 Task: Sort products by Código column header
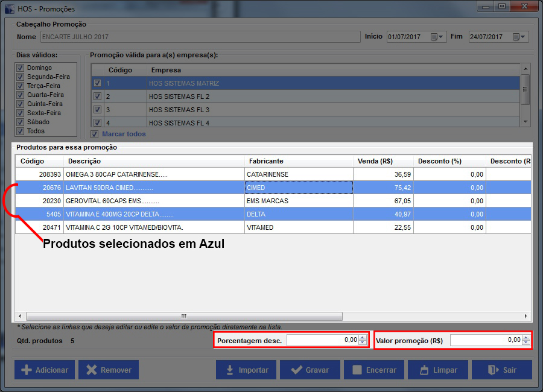pyautogui.click(x=39, y=161)
